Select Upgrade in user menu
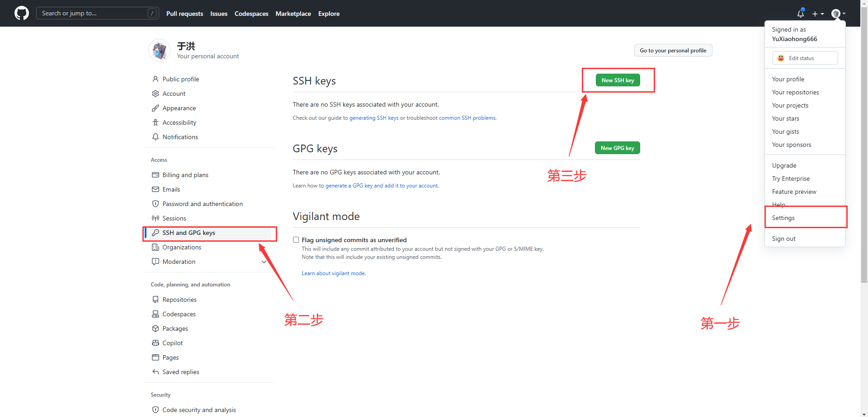 (x=805, y=165)
